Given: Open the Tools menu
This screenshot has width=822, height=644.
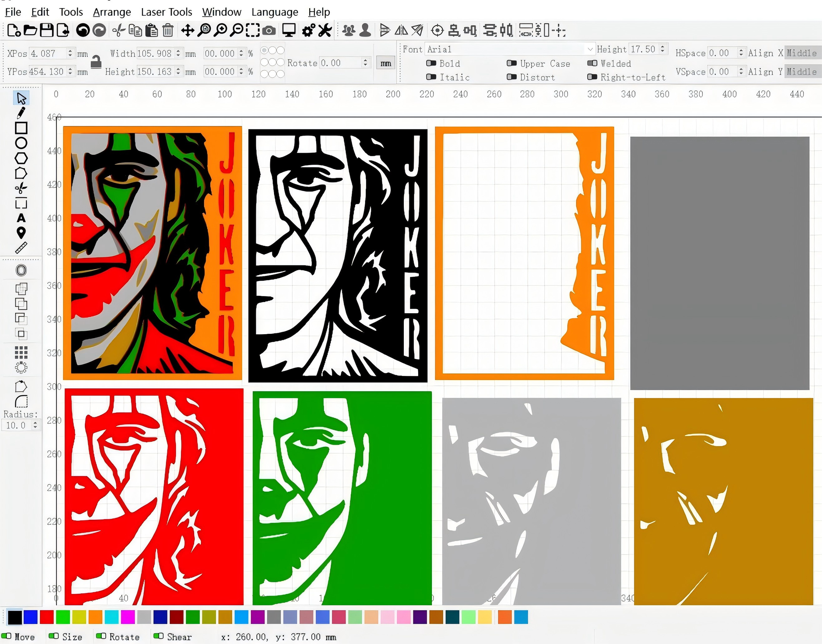Looking at the screenshot, I should click(71, 12).
